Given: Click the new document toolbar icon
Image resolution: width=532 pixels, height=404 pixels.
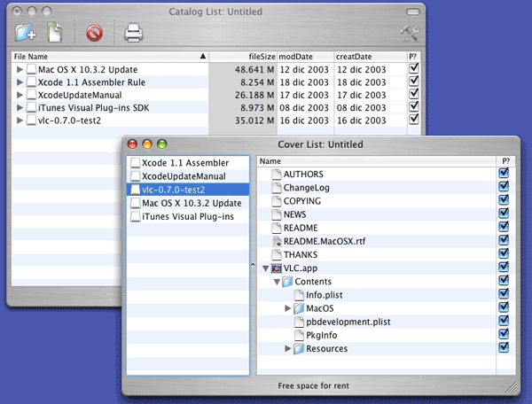Looking at the screenshot, I should [x=54, y=34].
